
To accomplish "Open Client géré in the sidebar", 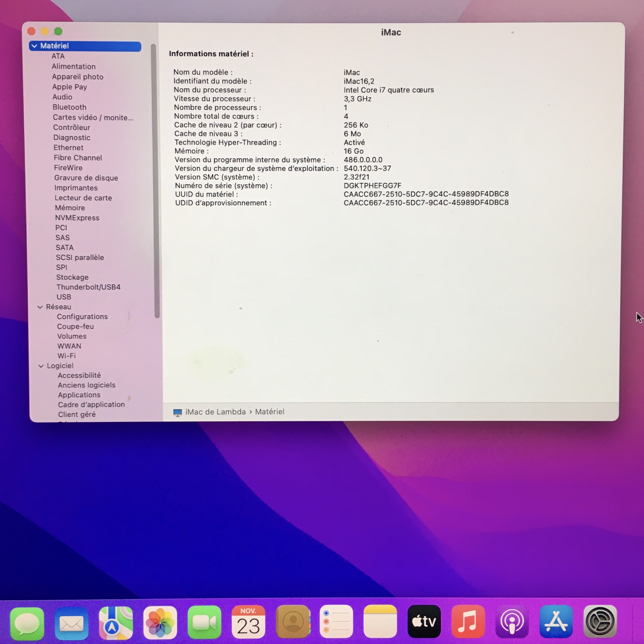I will point(77,415).
